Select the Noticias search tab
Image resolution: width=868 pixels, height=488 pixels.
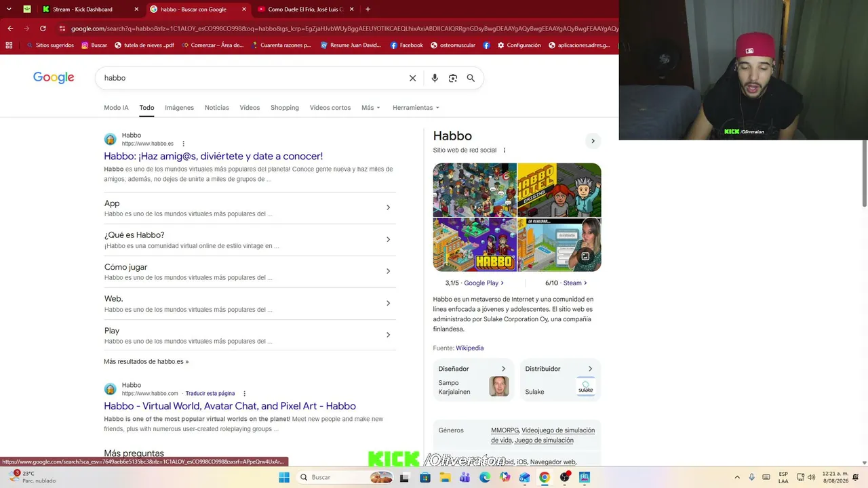pyautogui.click(x=217, y=108)
